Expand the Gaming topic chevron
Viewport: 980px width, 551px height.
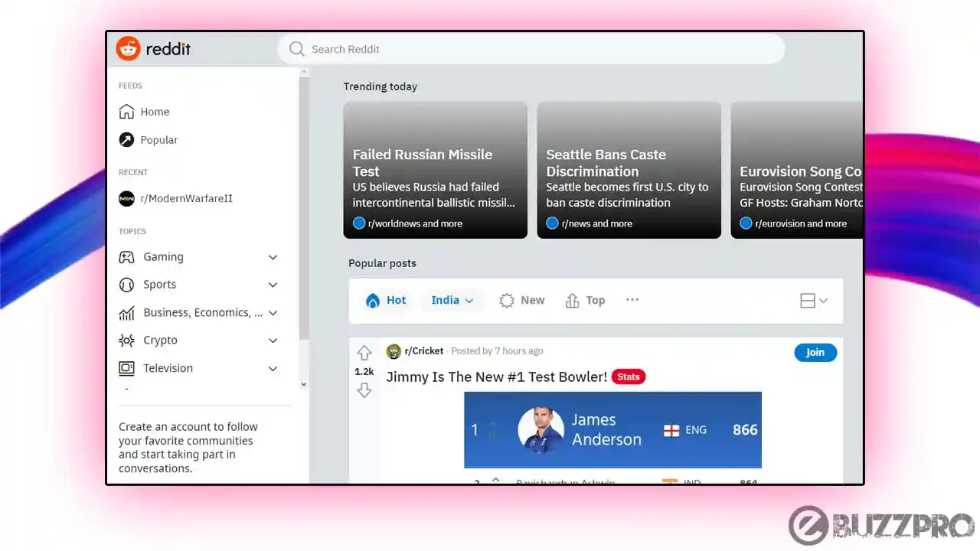[273, 258]
